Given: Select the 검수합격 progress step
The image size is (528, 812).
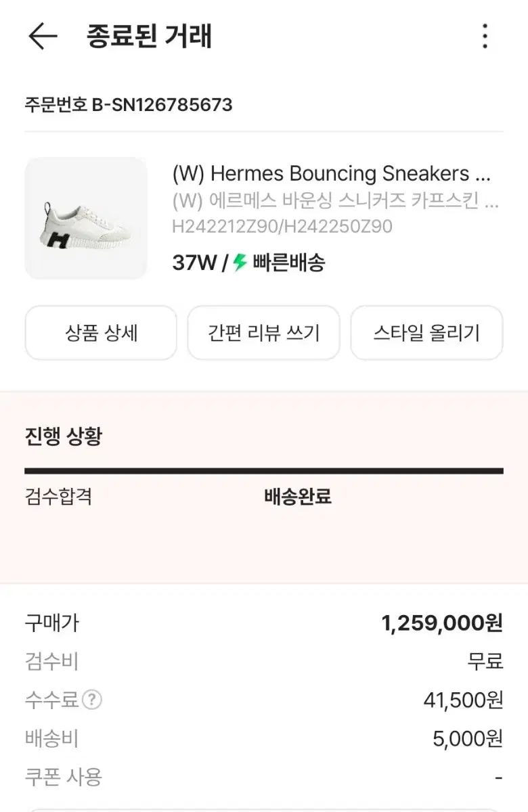Looking at the screenshot, I should click(x=58, y=497).
